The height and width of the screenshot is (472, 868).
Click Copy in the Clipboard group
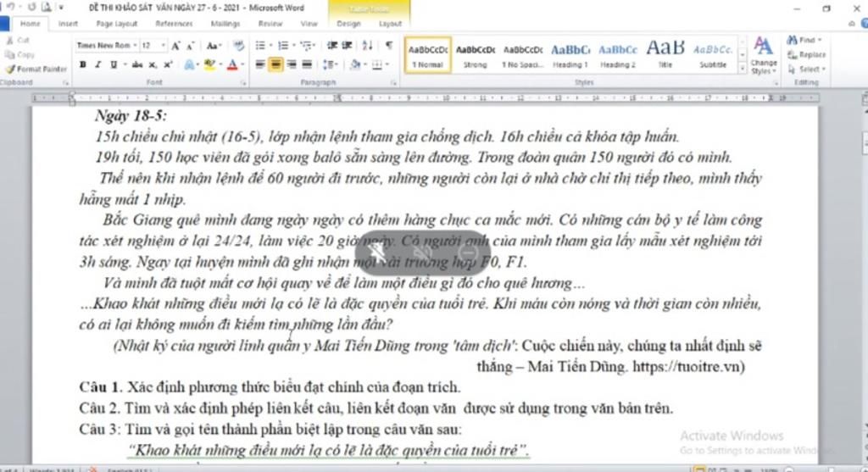(20, 55)
